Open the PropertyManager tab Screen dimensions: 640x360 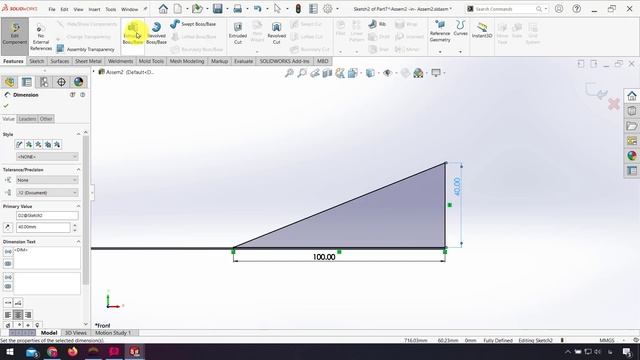point(27,82)
